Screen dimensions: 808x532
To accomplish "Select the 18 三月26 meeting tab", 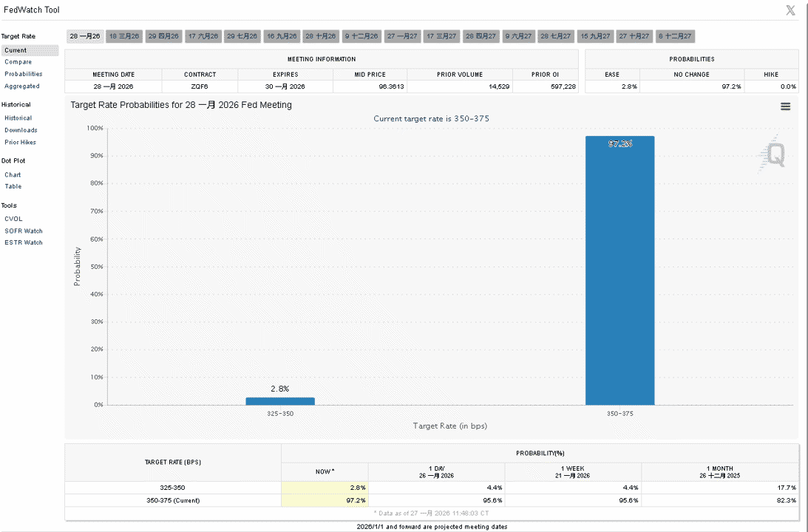I will click(x=124, y=36).
